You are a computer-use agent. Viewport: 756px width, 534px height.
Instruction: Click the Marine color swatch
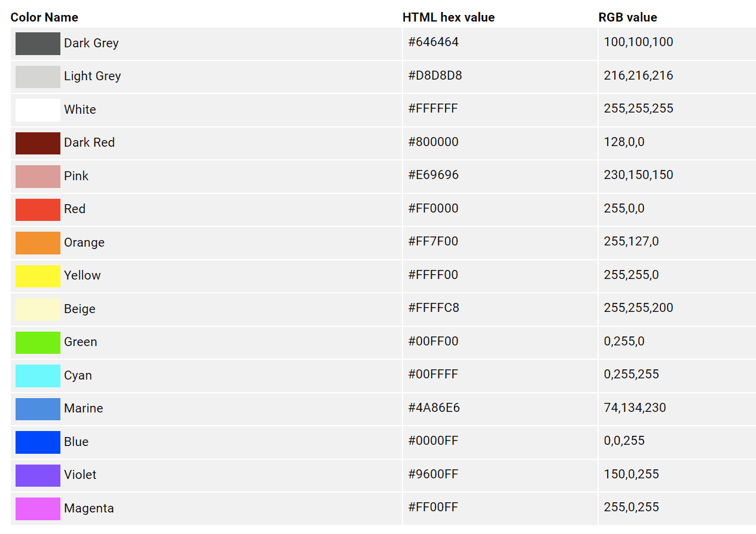tap(38, 409)
